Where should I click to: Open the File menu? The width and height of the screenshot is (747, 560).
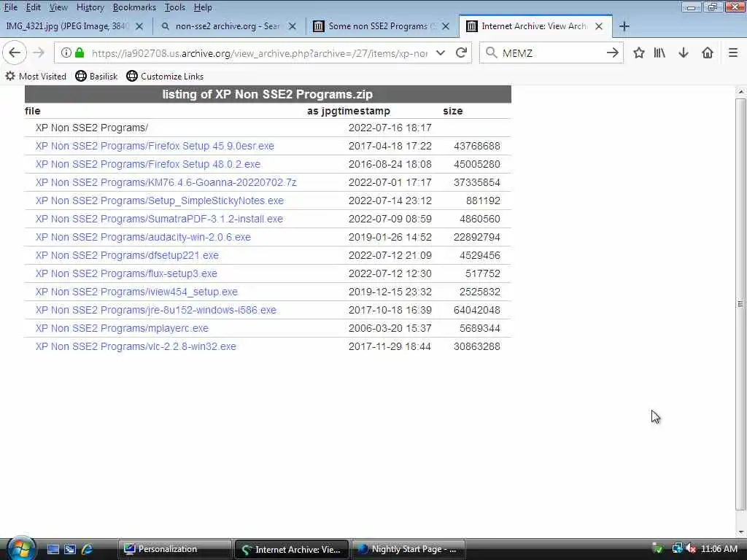pos(10,7)
